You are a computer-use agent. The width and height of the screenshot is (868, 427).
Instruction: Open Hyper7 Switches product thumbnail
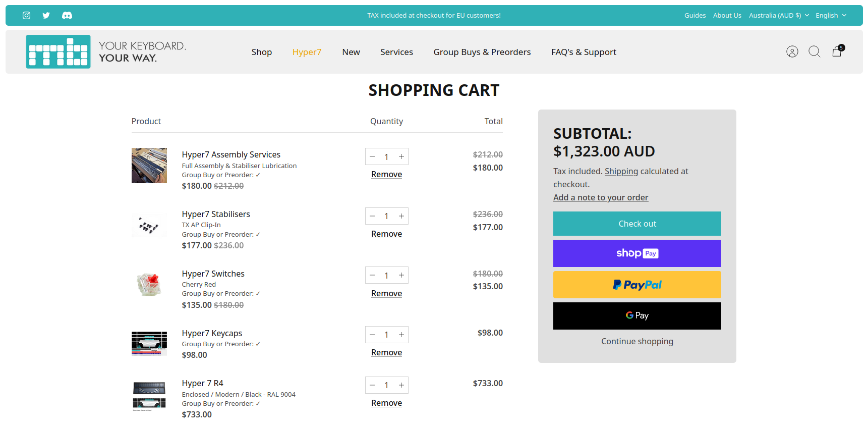pyautogui.click(x=149, y=284)
